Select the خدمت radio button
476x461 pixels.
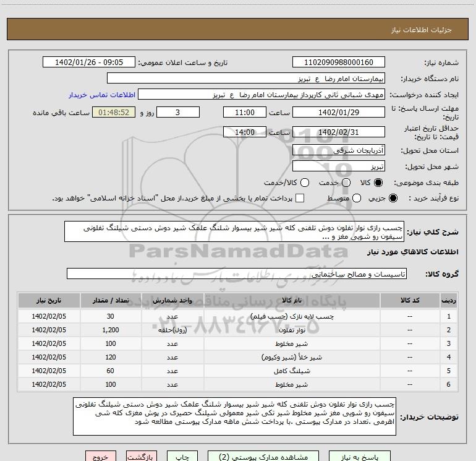click(x=346, y=183)
